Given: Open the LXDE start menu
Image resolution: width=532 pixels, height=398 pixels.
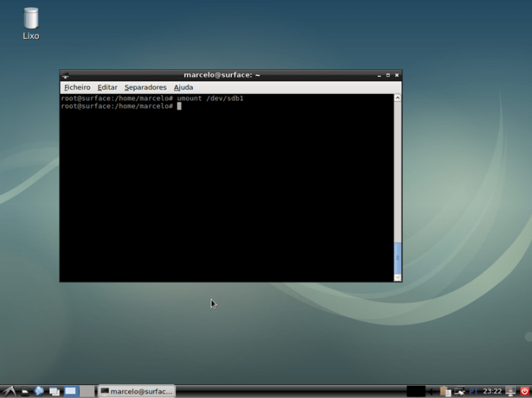Looking at the screenshot, I should tap(9, 391).
